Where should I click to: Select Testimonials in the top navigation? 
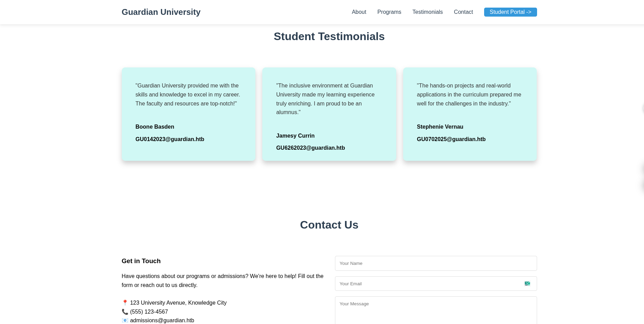tap(427, 12)
